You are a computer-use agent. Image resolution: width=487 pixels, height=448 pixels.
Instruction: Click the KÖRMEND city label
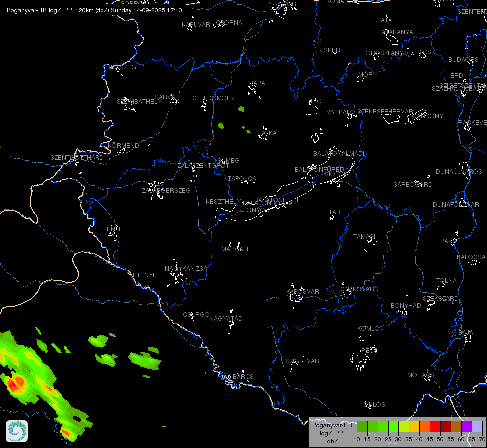tap(123, 145)
